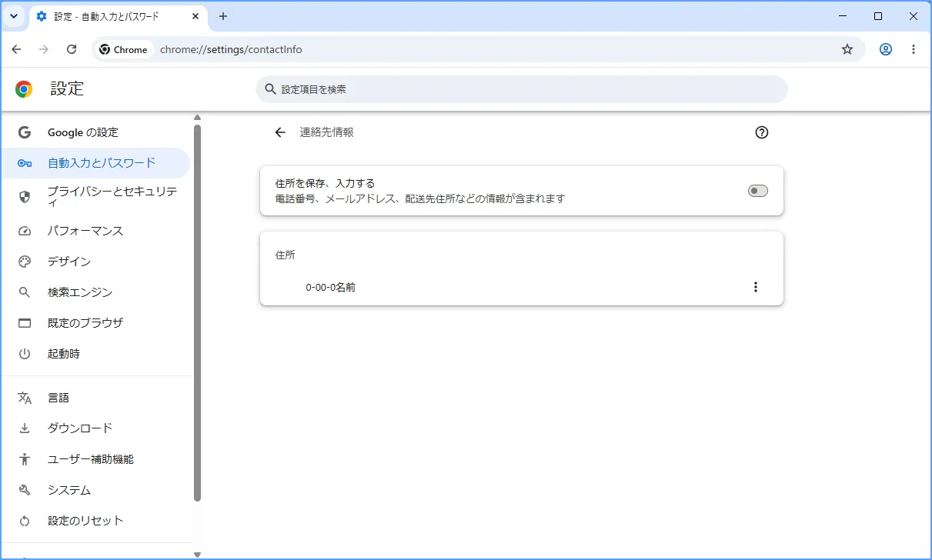932x560 pixels.
Task: Click the Chrome site info chip in the address bar
Action: (x=124, y=49)
